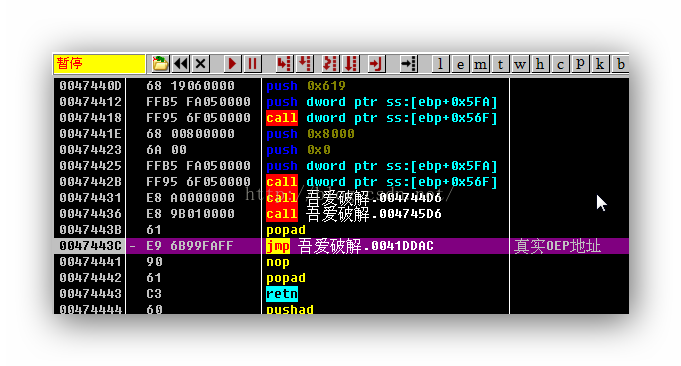681x366 pixels.
Task: Select the push 0x8000 instruction
Action: click(310, 134)
